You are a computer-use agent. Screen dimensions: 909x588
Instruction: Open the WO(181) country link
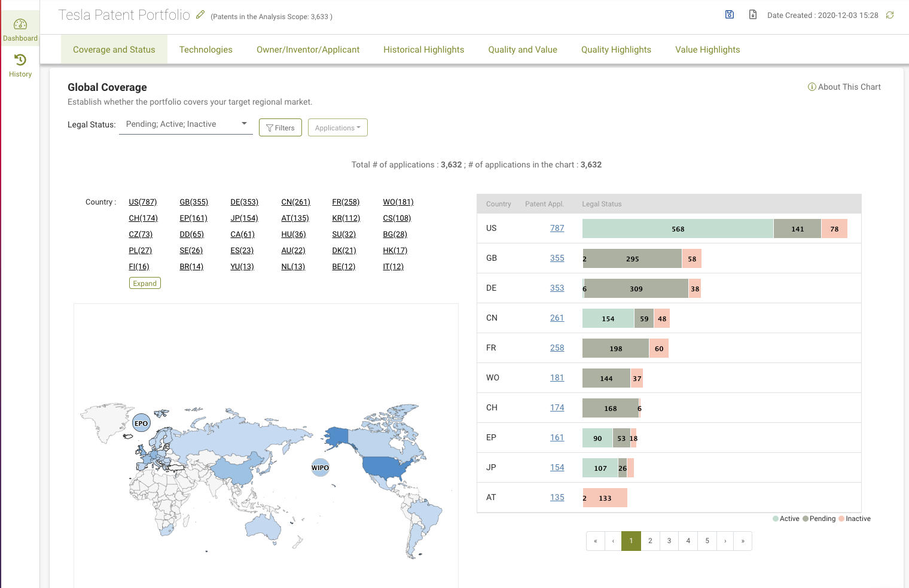pyautogui.click(x=398, y=202)
